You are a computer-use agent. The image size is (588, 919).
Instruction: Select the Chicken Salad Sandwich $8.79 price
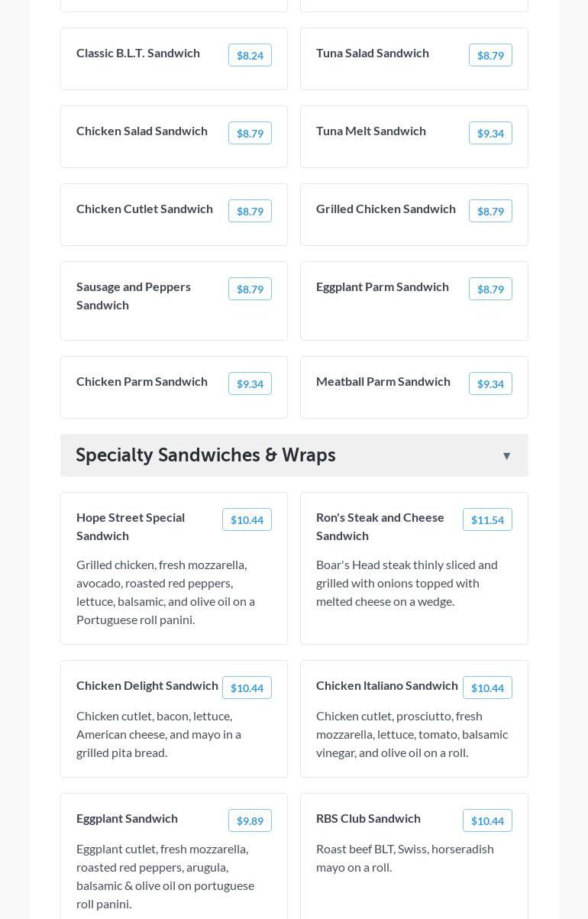pos(250,134)
